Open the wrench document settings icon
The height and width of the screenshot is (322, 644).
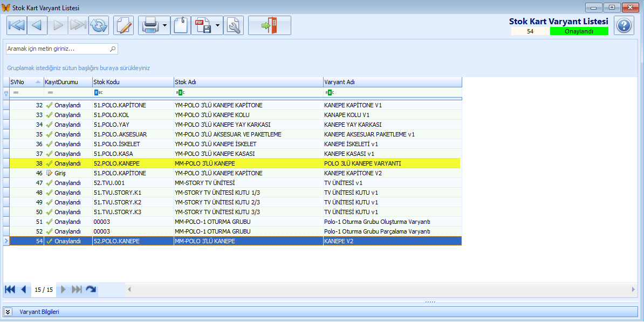234,25
